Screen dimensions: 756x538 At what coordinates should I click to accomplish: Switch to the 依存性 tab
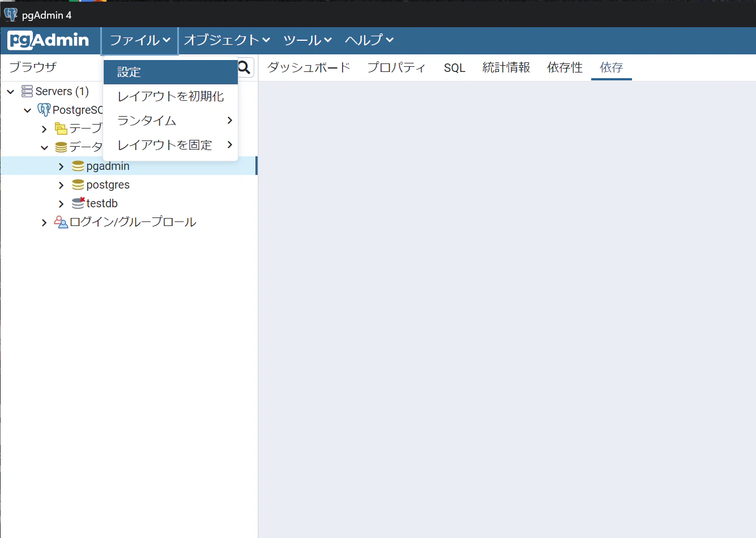click(565, 67)
